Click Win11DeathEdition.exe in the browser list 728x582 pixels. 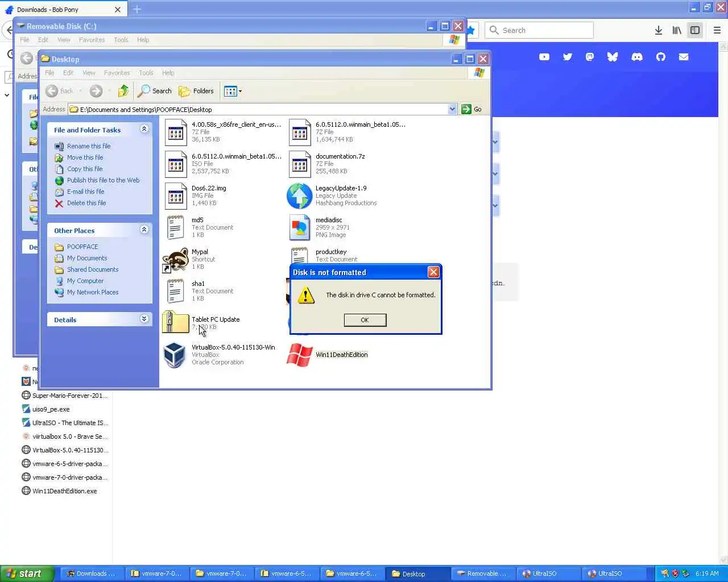pos(59,491)
